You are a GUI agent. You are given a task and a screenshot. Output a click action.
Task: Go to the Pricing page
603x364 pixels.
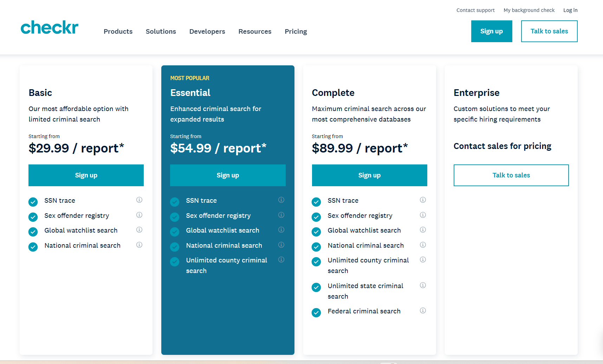[x=296, y=32]
